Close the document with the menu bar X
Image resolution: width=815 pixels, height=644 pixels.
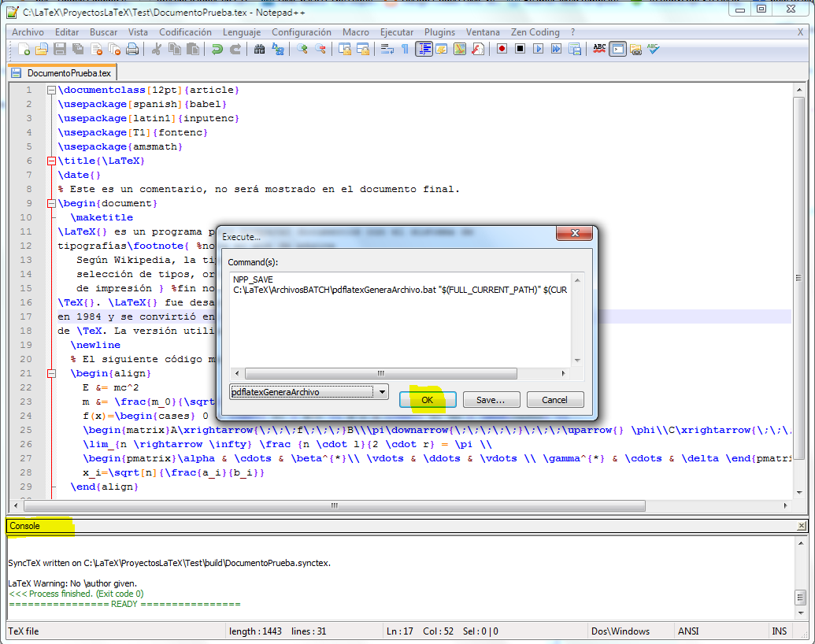click(801, 32)
